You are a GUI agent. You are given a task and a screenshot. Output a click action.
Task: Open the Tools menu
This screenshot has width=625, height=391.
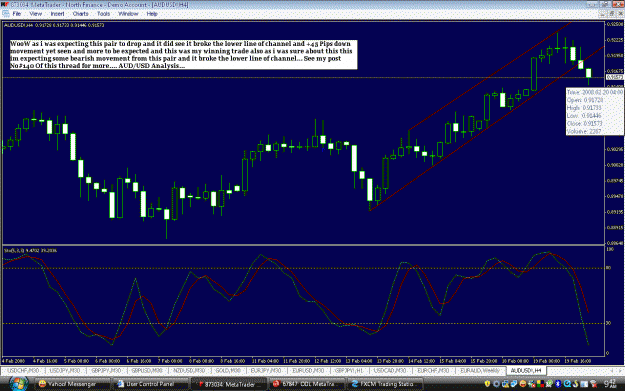pos(104,14)
